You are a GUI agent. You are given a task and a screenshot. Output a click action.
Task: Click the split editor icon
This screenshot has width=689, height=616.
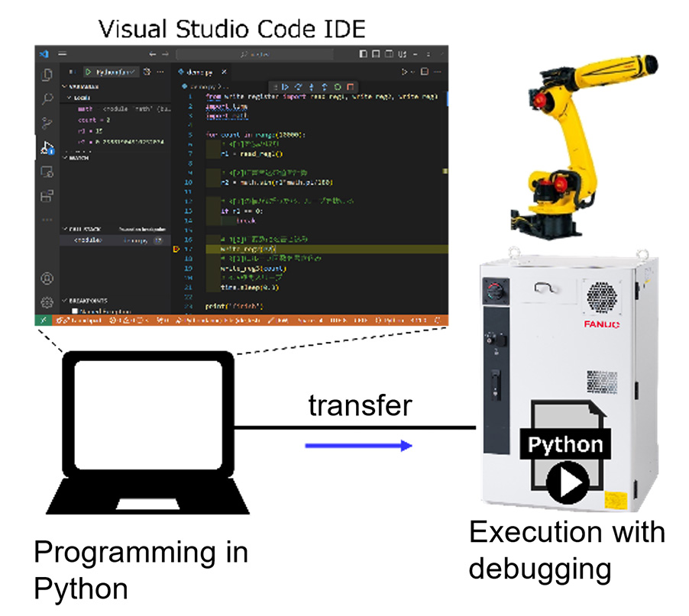tap(425, 72)
